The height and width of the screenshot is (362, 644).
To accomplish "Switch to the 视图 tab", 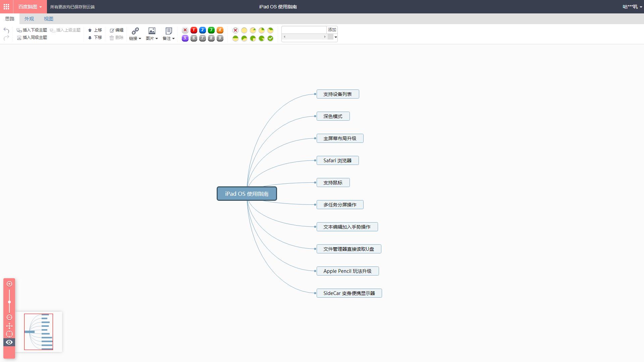I will [x=49, y=19].
